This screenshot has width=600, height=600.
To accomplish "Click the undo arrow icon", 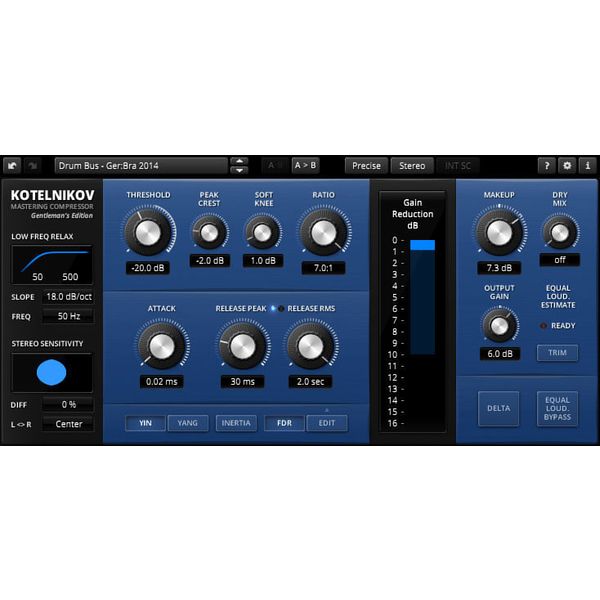I will [12, 165].
